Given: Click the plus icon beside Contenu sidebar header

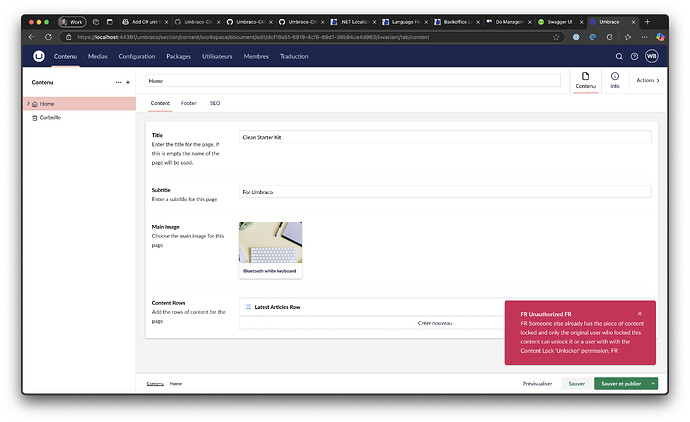Looking at the screenshot, I should click(128, 82).
